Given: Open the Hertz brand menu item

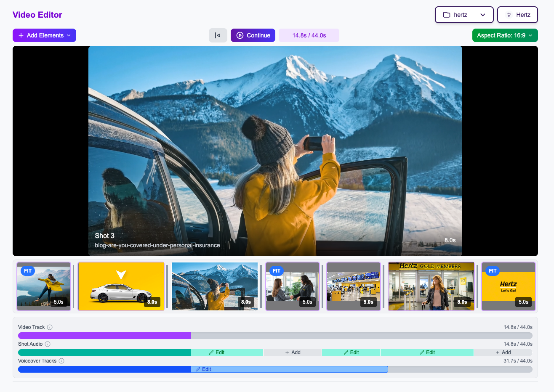Looking at the screenshot, I should click(x=517, y=14).
